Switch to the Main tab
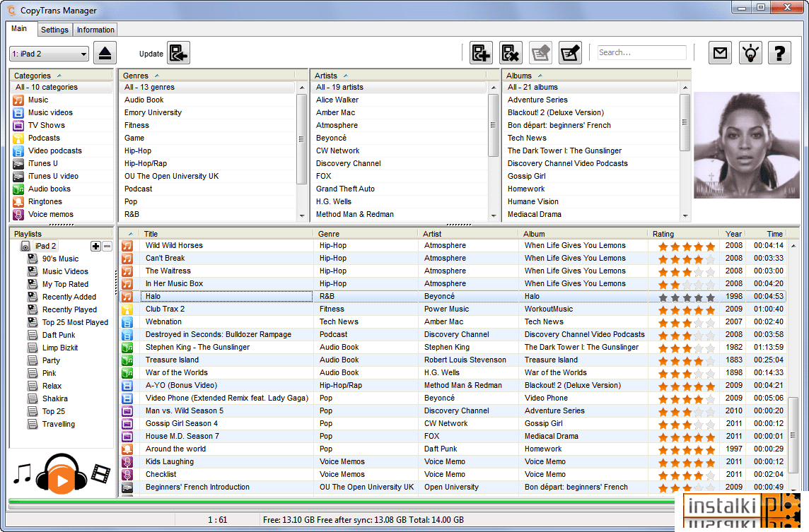Viewport: 809px width, 532px height. tap(20, 29)
